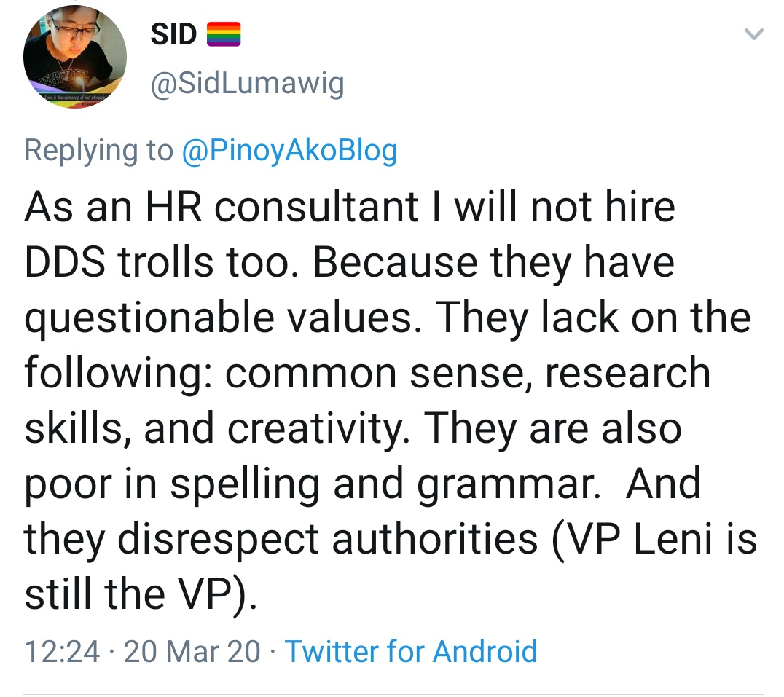Viewport: 784px width, 697px height.
Task: Click the 20 Mar 20 date
Action: [192, 650]
